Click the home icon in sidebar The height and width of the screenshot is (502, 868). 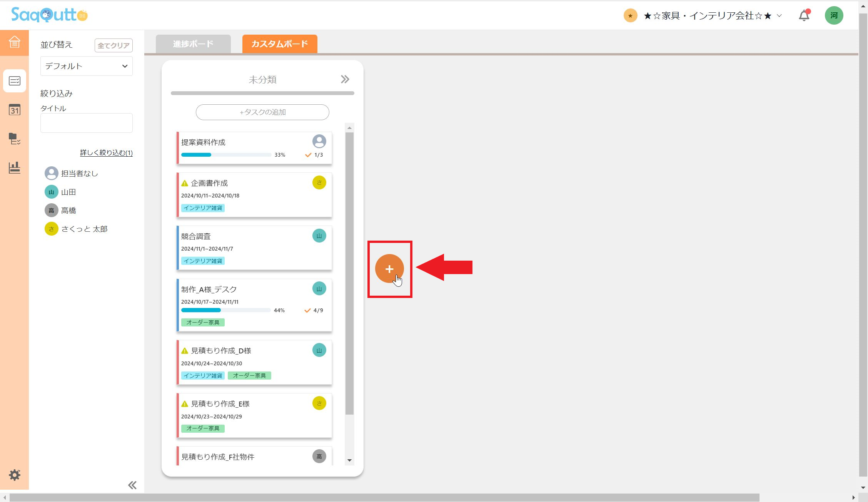[x=14, y=42]
